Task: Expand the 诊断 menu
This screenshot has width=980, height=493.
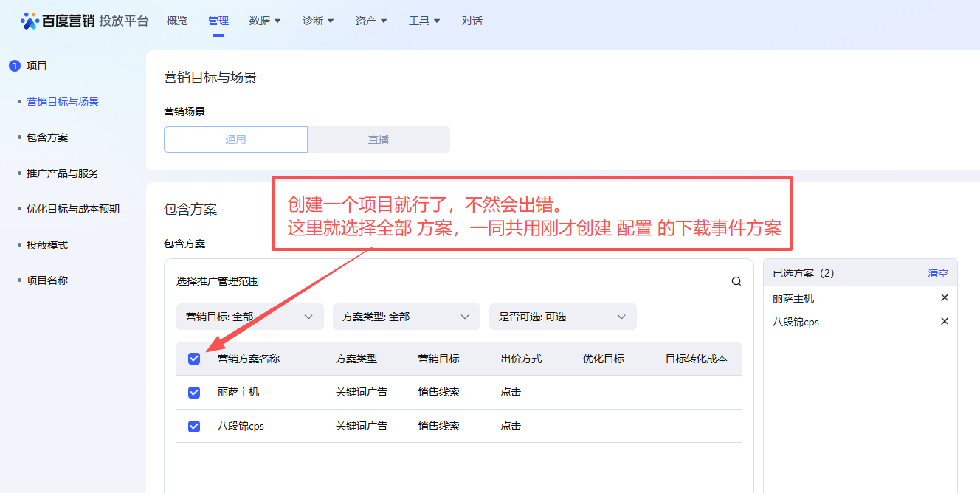Action: click(318, 21)
